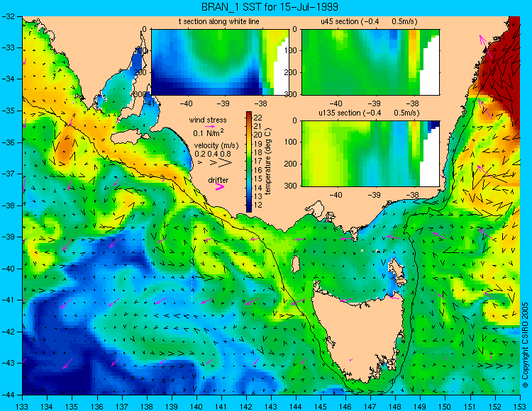Click the temperature color bar scale

249,162
